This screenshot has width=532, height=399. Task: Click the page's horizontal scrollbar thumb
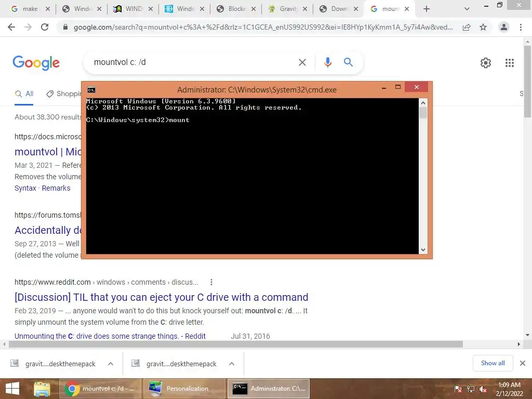click(x=236, y=344)
